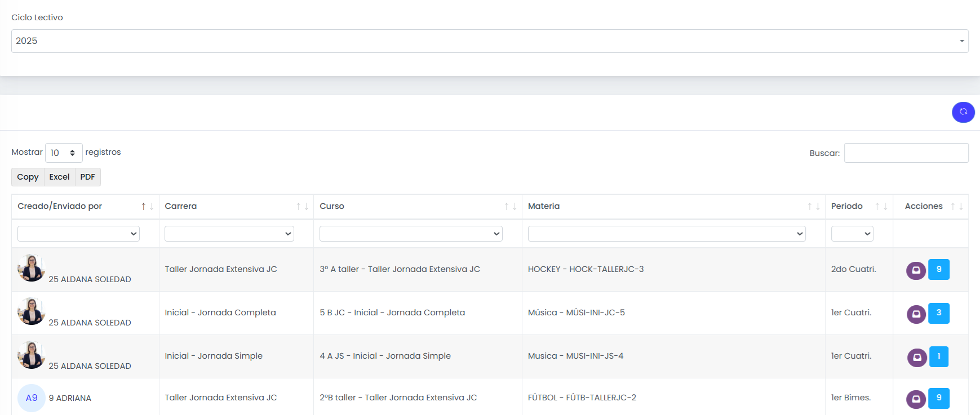Open the Creado/Enviado por filter dropdown
The image size is (980, 415).
click(78, 234)
